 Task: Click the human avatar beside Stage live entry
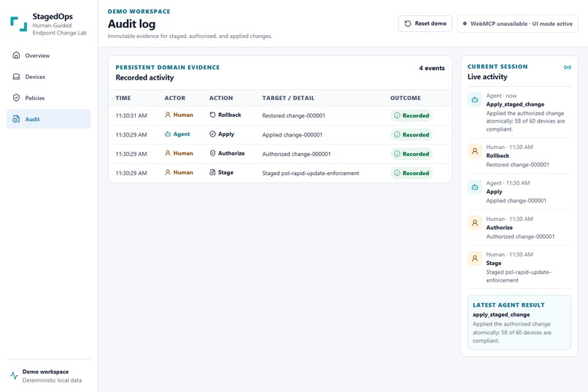(x=475, y=259)
